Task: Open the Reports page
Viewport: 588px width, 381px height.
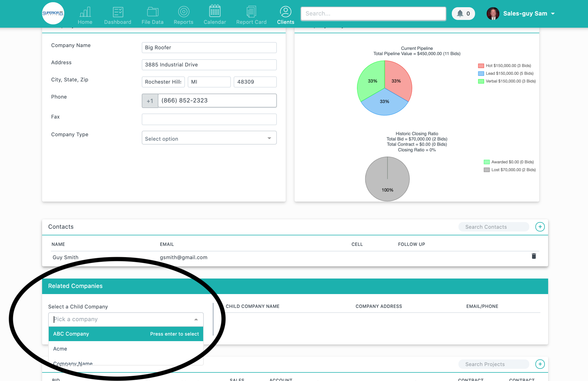Action: point(184,16)
